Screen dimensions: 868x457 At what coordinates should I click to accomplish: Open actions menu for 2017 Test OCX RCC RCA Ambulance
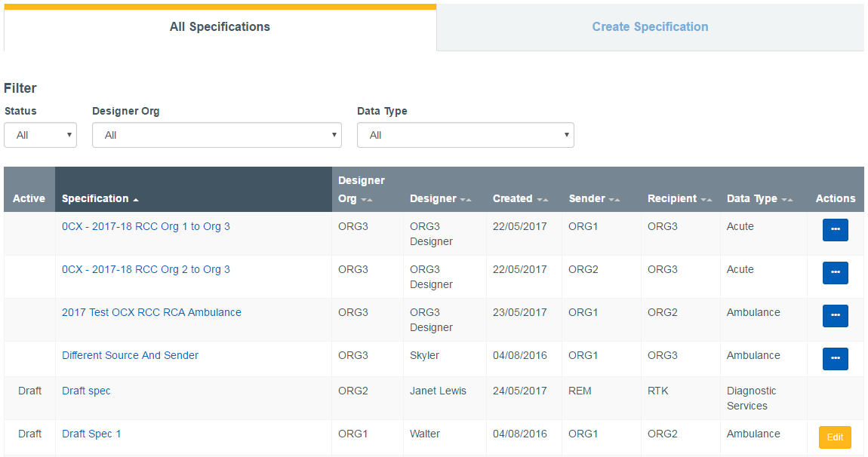coord(835,316)
